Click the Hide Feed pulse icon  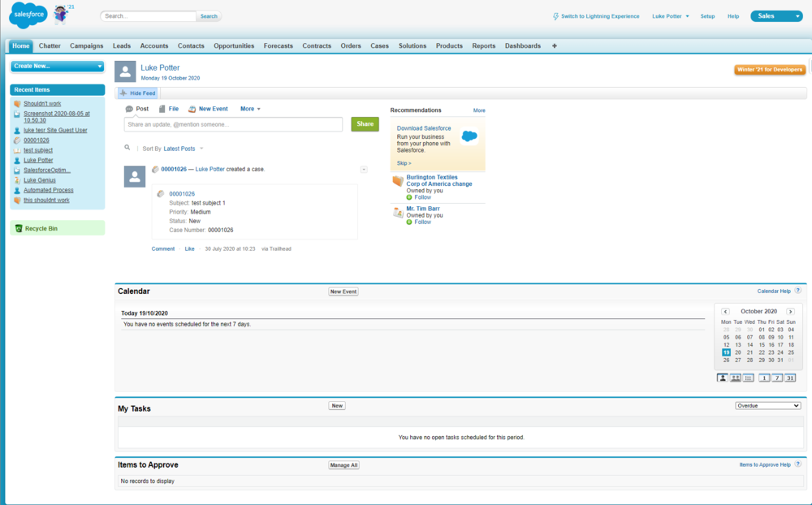pyautogui.click(x=123, y=93)
